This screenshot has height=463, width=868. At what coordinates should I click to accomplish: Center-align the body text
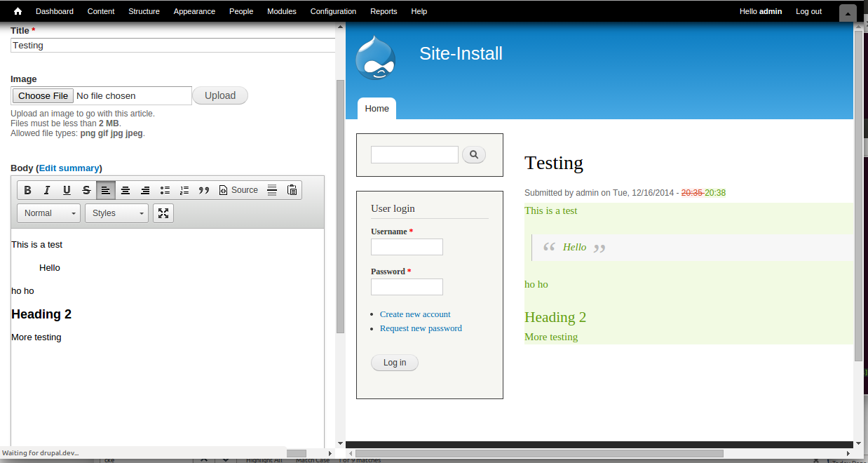click(126, 190)
